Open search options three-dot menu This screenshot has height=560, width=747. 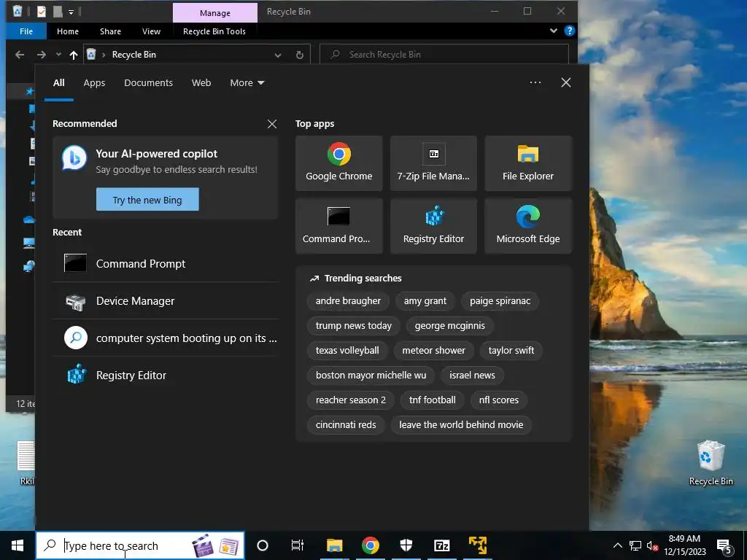(x=535, y=82)
